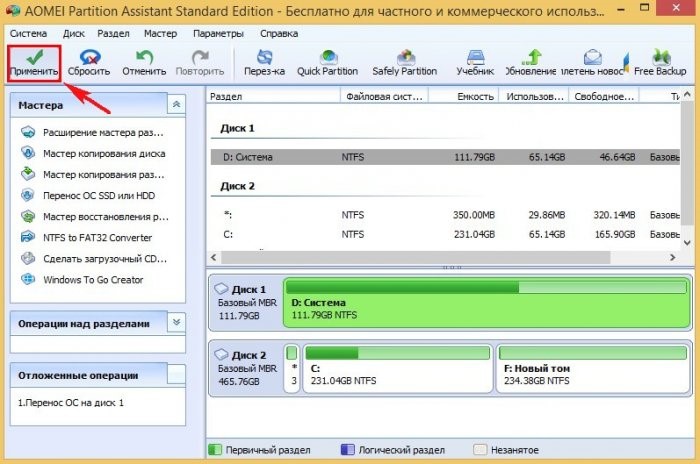Select the *: 350.00MB partition row
The width and height of the screenshot is (700, 464).
pos(445,215)
